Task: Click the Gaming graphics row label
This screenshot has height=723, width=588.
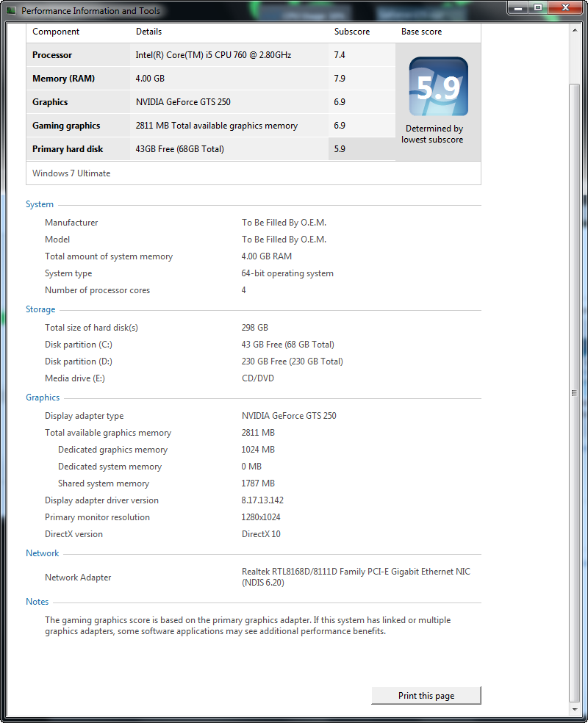Action: (x=66, y=126)
